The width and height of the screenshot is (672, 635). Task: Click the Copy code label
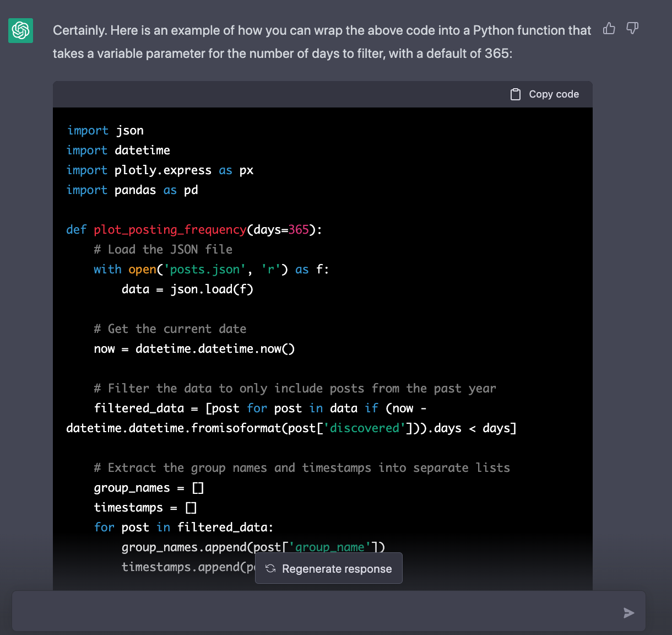554,94
